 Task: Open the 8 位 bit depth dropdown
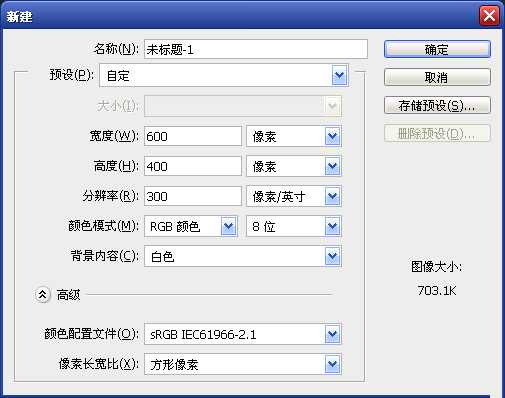tap(294, 226)
